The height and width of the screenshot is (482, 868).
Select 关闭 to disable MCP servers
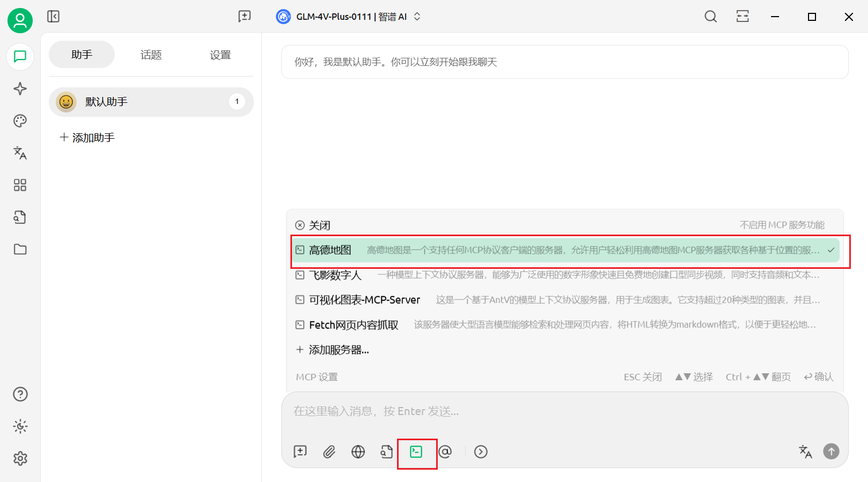[x=565, y=225]
